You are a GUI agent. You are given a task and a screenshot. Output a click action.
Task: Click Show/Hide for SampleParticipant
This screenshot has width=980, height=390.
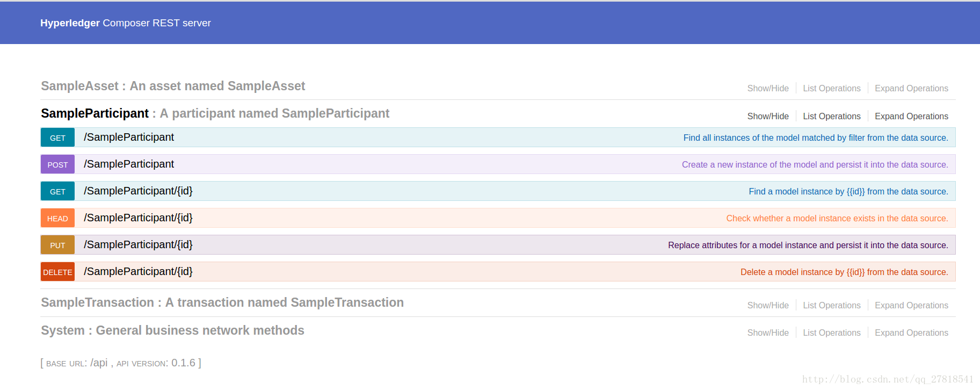pyautogui.click(x=768, y=117)
